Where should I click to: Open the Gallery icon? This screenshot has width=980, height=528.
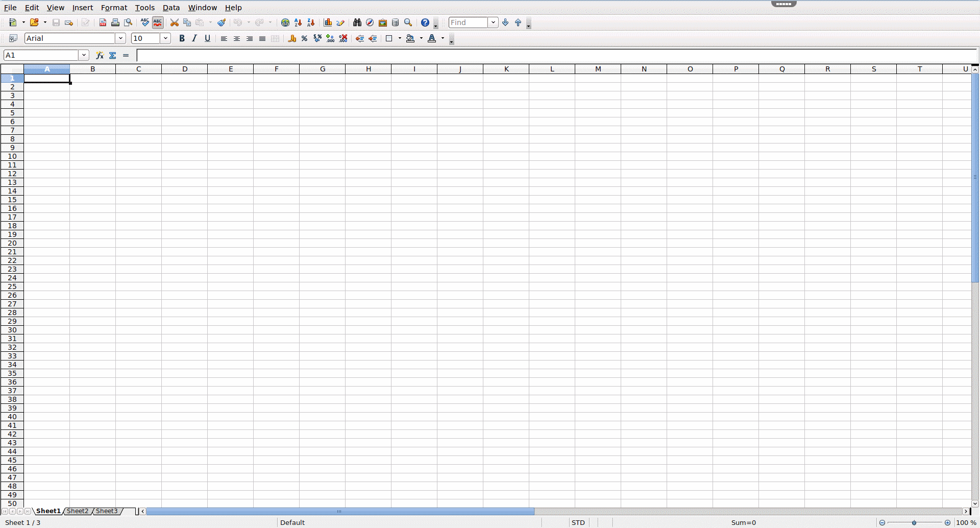(x=383, y=22)
